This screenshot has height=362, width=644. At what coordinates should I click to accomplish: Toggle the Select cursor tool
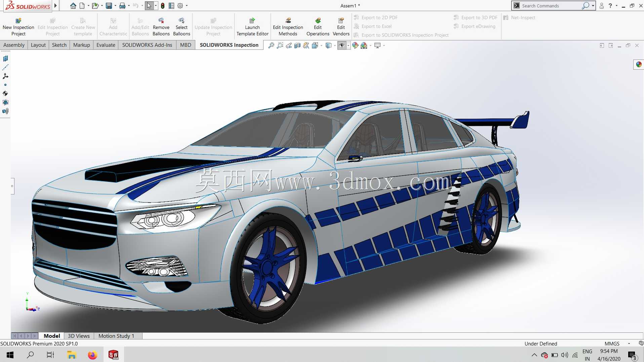[x=149, y=6]
